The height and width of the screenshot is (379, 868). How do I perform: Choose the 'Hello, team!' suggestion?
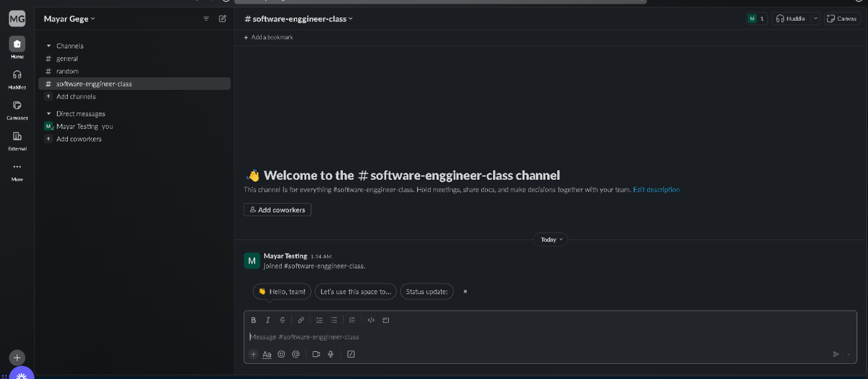click(282, 292)
